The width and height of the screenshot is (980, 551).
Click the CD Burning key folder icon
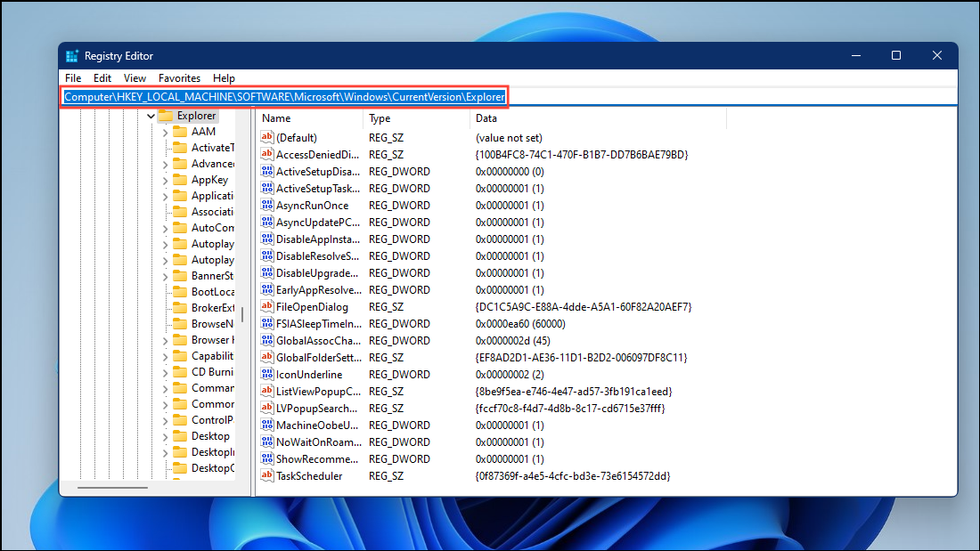(178, 371)
